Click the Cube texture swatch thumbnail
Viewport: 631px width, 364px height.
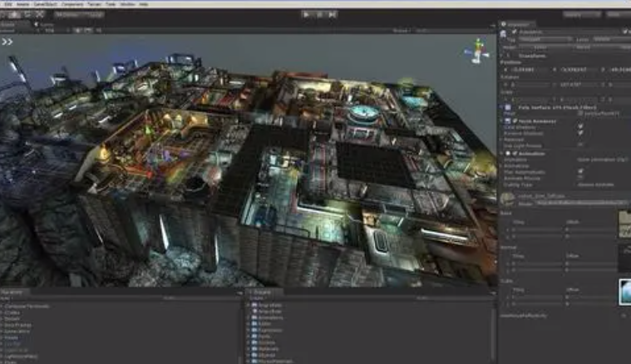(x=625, y=292)
